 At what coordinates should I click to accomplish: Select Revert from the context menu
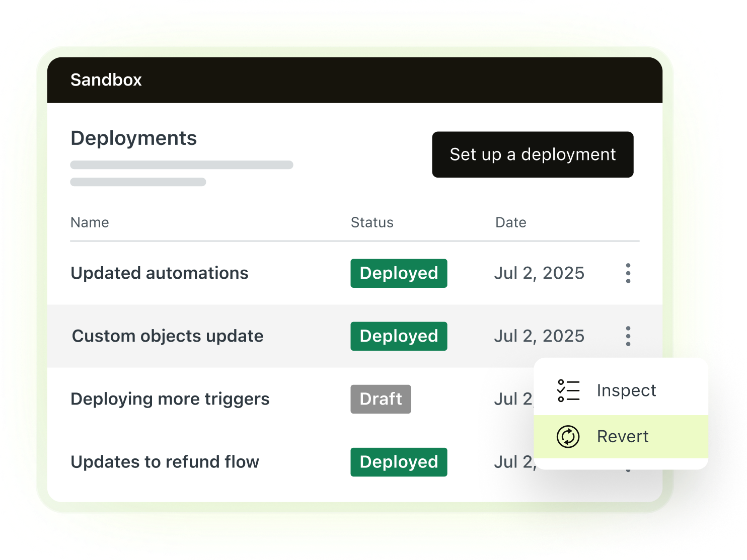click(x=623, y=437)
